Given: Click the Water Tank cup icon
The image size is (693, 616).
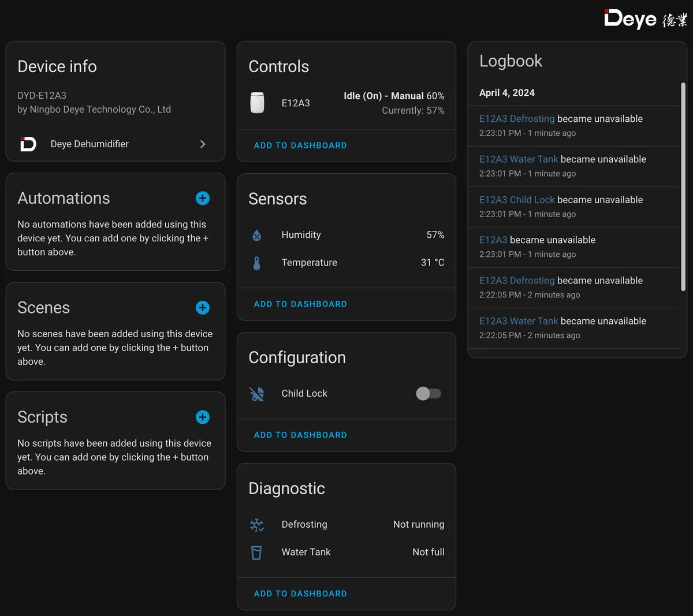Looking at the screenshot, I should click(x=257, y=552).
